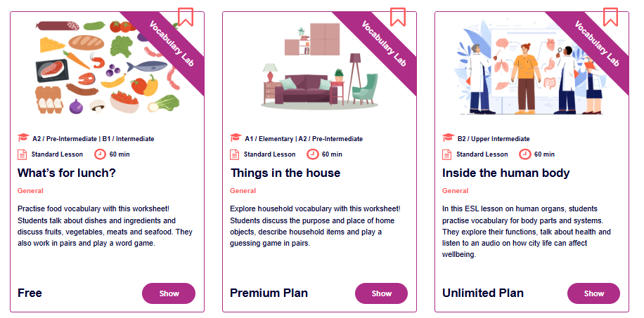Click the clock icon on Inside the human body card
Viewport: 644px width, 318px height.
(x=524, y=154)
